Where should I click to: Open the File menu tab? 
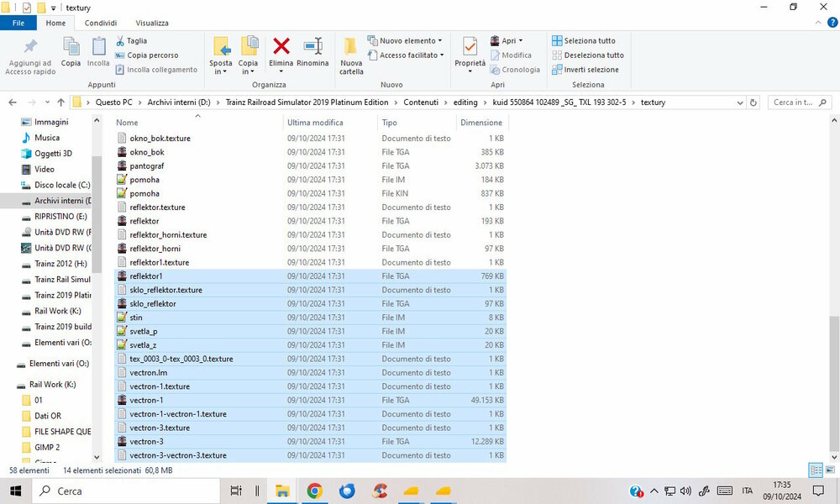point(18,23)
